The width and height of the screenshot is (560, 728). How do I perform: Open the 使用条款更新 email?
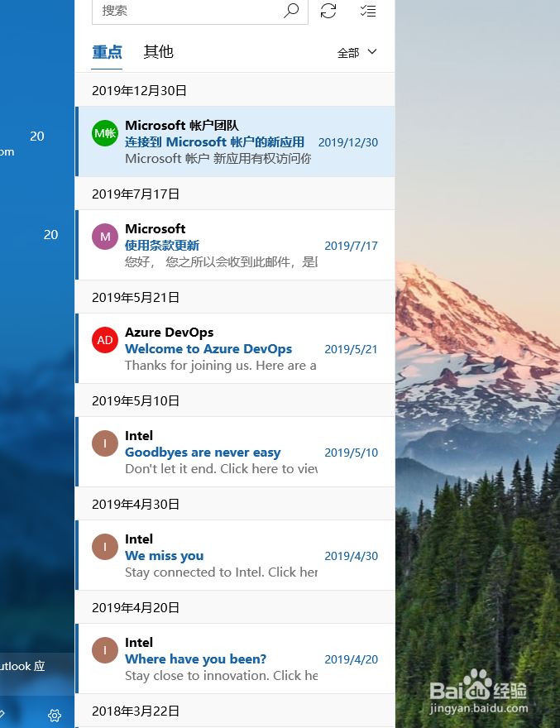click(x=236, y=245)
